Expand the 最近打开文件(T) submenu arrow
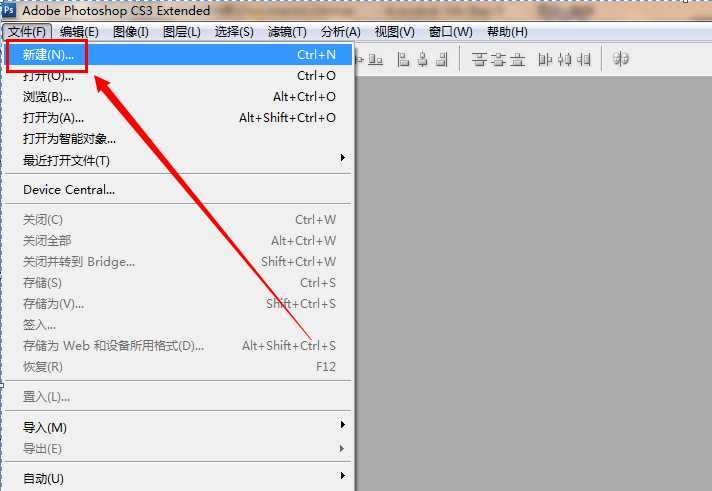 343,158
